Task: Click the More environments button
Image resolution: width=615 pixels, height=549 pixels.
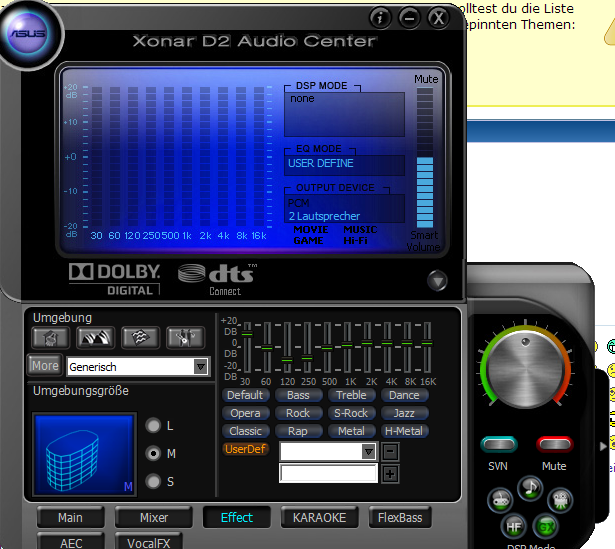Action: coord(45,365)
